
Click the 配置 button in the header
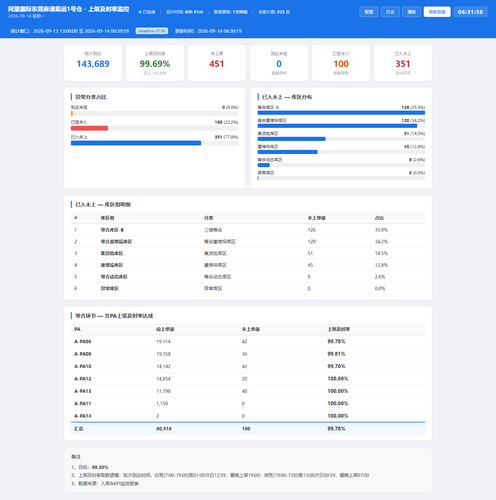(369, 12)
